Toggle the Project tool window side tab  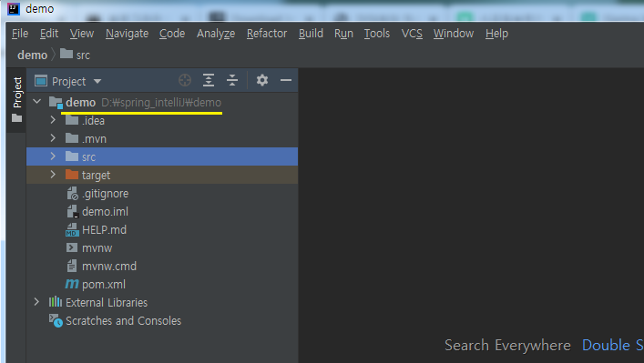pos(16,100)
